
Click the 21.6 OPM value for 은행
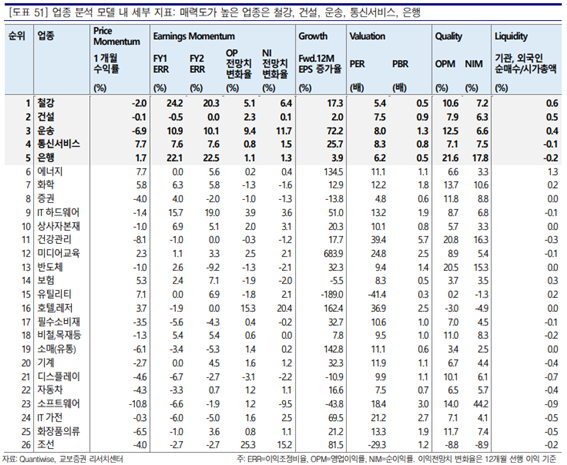tap(451, 158)
